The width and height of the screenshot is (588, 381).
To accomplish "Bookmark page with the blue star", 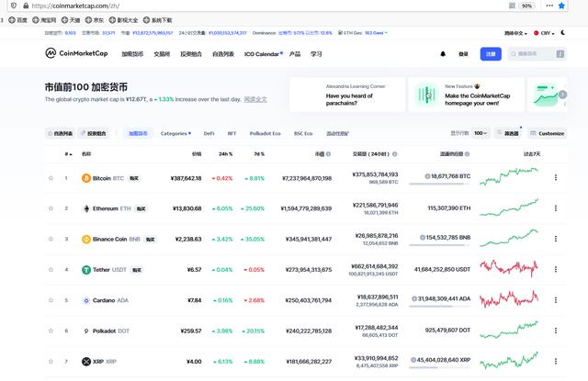I will 561,6.
